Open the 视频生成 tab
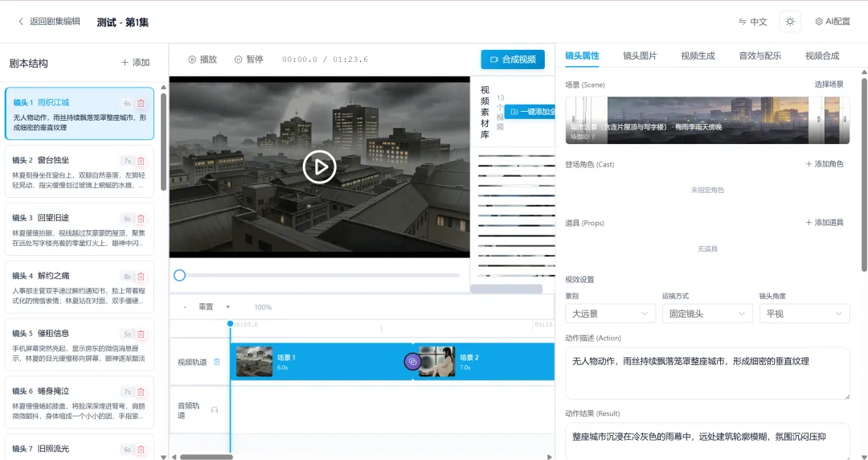Image resolution: width=868 pixels, height=460 pixels. (698, 55)
